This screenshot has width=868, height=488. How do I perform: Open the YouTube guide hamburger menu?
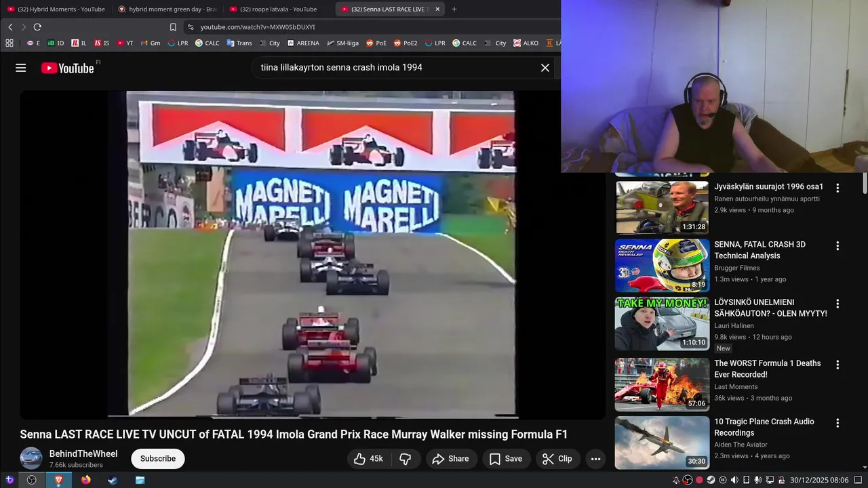[21, 68]
